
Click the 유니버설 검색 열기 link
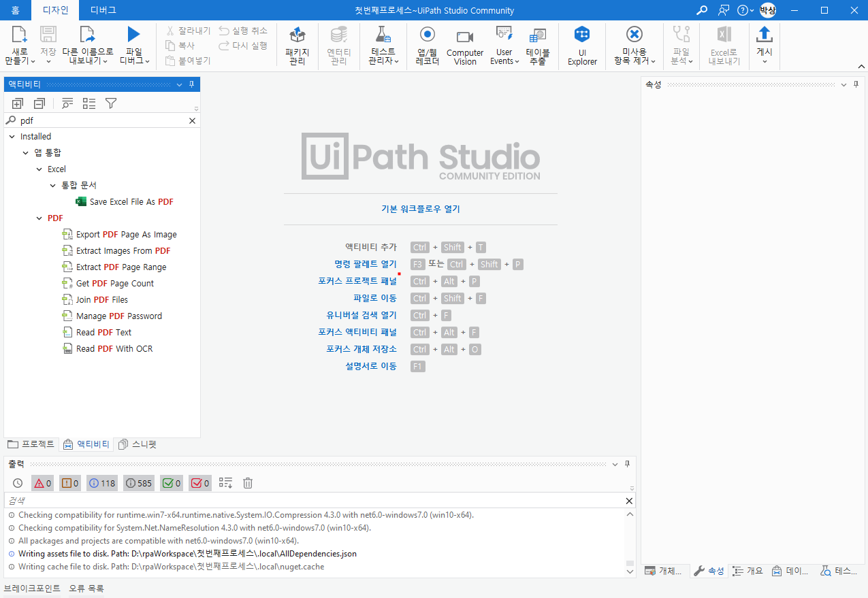tap(361, 315)
